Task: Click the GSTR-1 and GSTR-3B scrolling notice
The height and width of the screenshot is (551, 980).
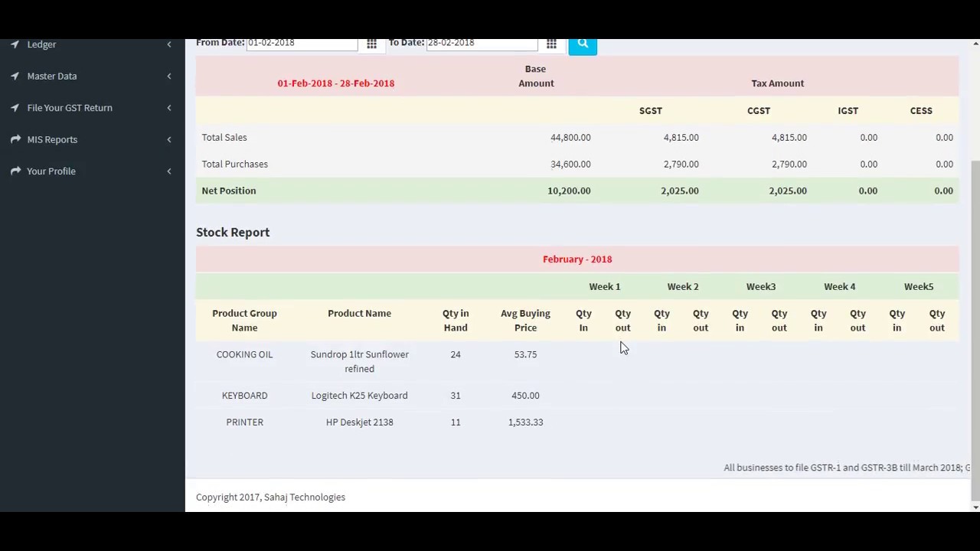Action: pos(847,468)
